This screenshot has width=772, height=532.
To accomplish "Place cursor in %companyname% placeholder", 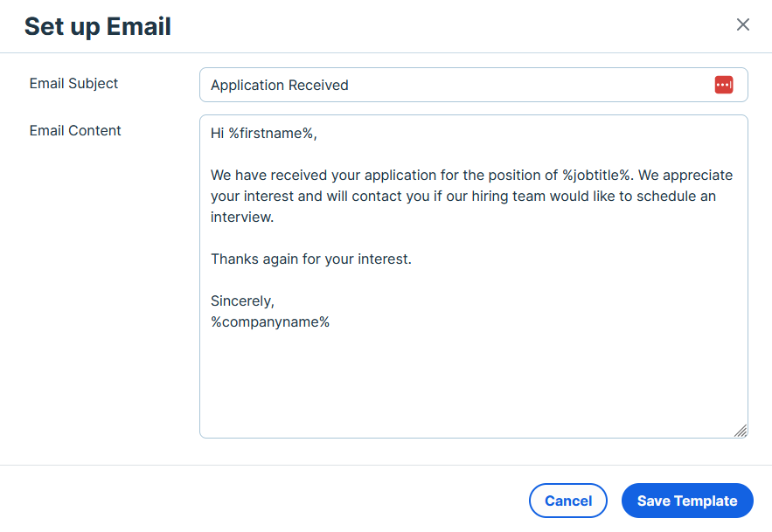I will [x=270, y=321].
